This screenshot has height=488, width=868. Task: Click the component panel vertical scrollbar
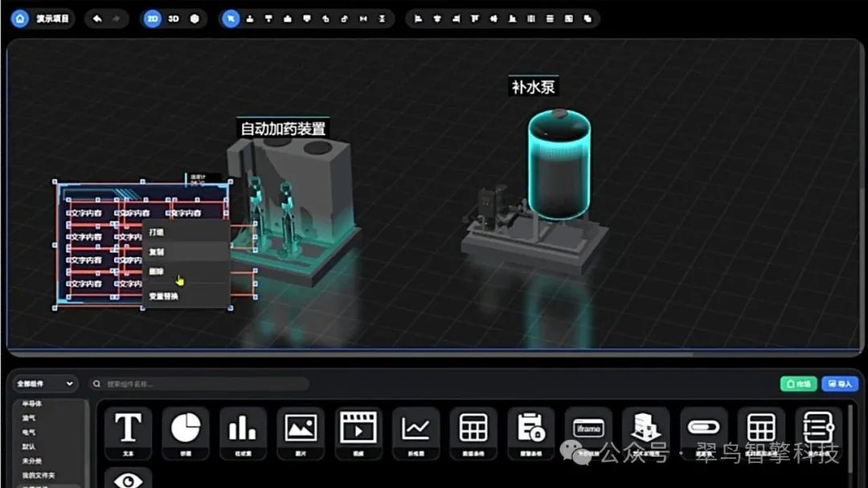pyautogui.click(x=850, y=439)
